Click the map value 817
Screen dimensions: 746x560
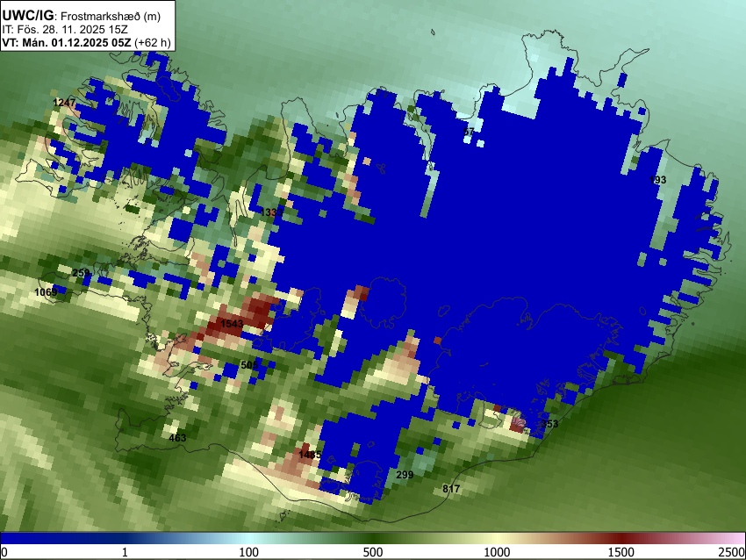pyautogui.click(x=451, y=489)
